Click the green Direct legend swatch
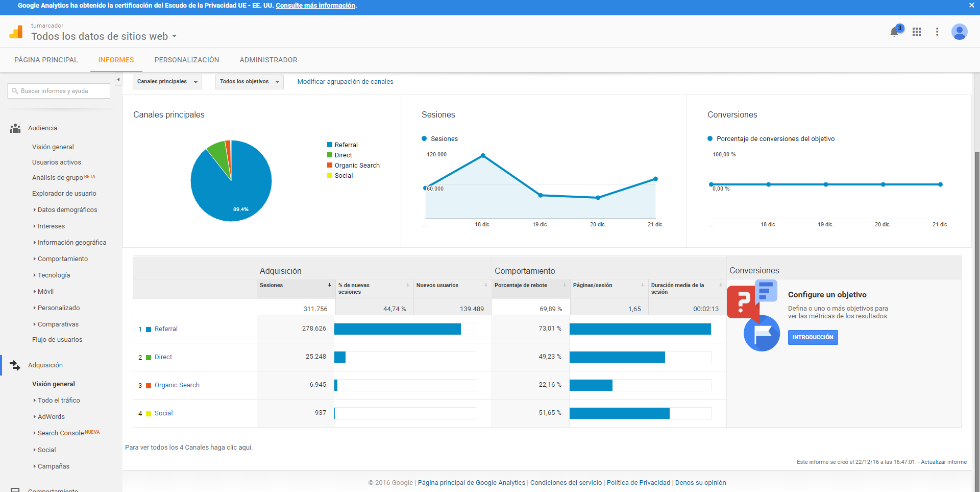The image size is (980, 492). coord(330,155)
